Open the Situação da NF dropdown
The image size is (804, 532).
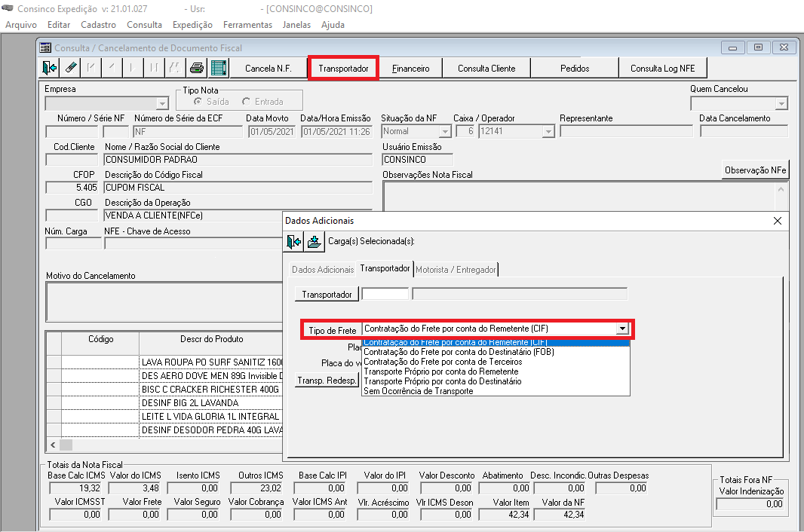[x=446, y=132]
